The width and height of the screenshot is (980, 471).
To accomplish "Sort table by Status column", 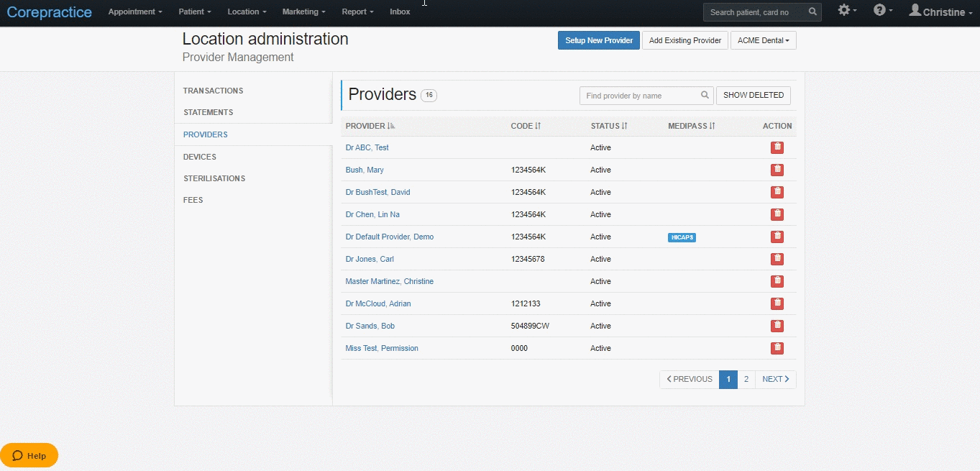I will [609, 126].
